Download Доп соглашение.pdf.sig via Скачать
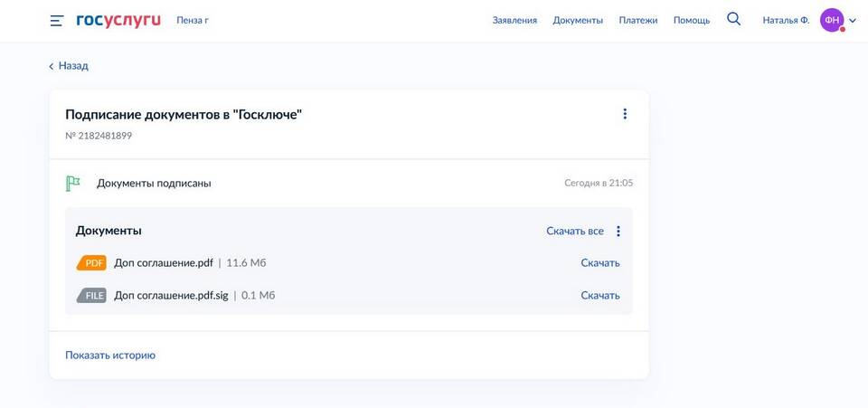Image resolution: width=868 pixels, height=408 pixels. tap(600, 295)
